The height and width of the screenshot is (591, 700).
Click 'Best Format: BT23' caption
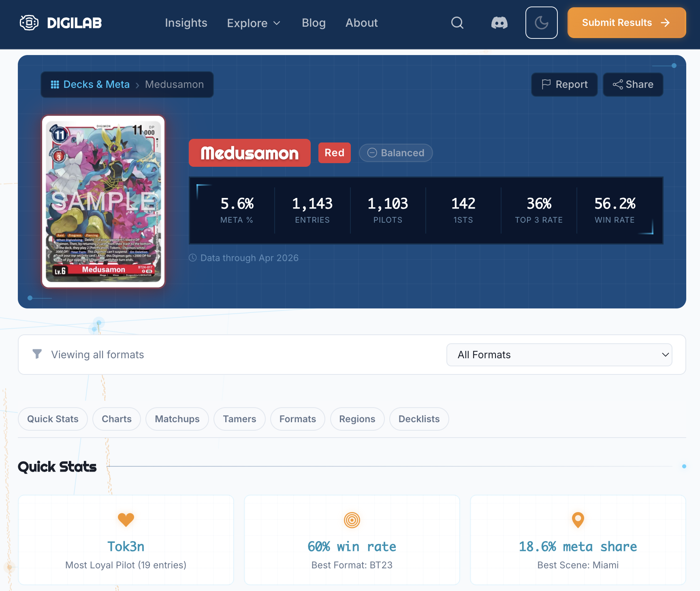pos(352,565)
